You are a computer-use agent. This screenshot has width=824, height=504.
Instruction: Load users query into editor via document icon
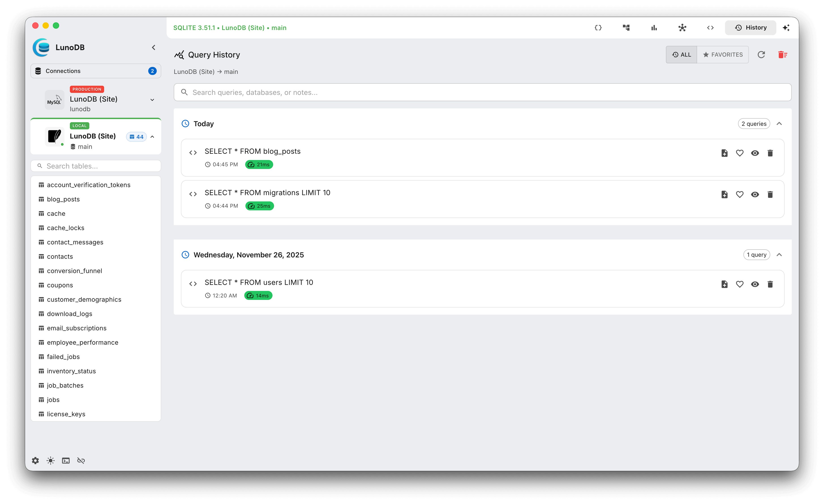point(724,284)
